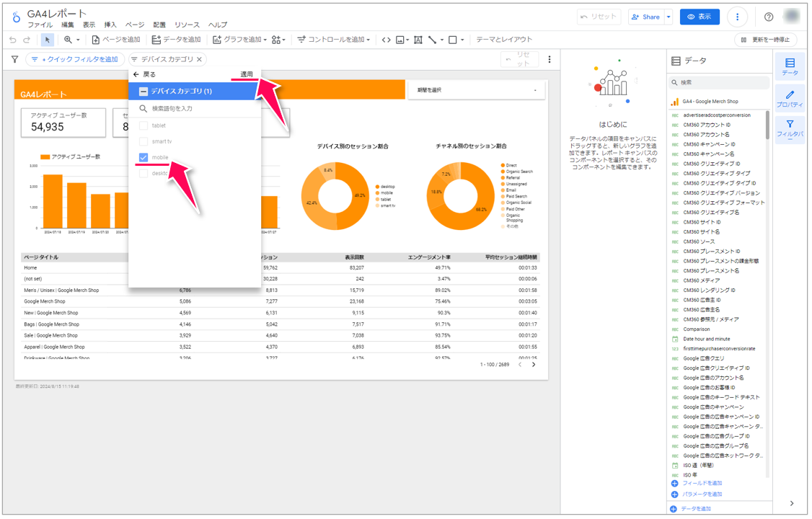Open the Share dropdown arrow
Screen dimensions: 812x519
[668, 17]
